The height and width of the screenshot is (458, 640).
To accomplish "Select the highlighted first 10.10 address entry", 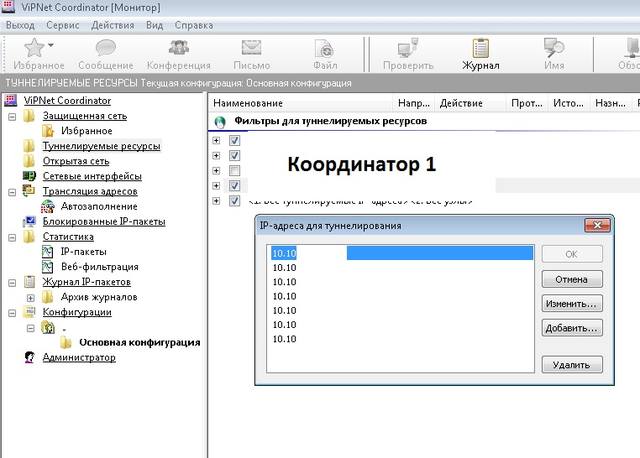I will [402, 253].
